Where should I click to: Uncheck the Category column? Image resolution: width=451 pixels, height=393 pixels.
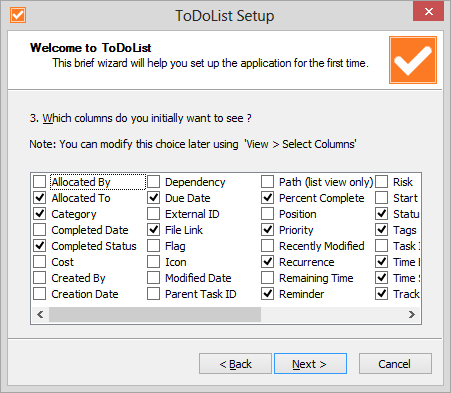click(x=40, y=214)
